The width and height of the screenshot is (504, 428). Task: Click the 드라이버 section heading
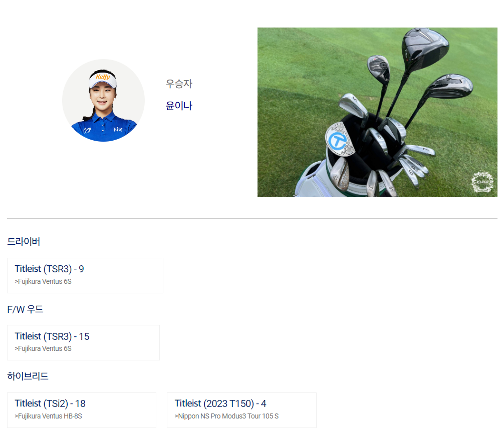[24, 241]
